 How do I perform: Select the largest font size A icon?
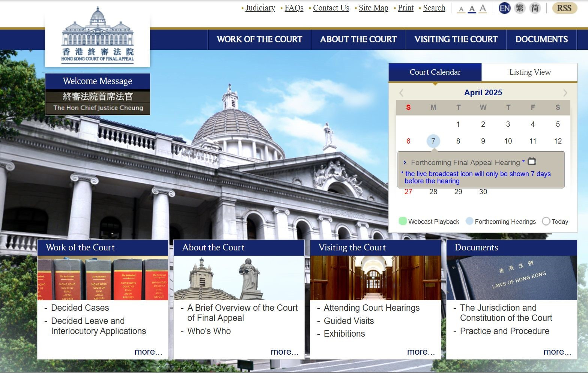pyautogui.click(x=483, y=8)
